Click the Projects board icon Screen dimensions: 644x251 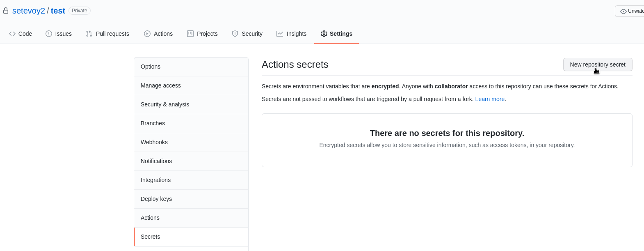point(190,34)
